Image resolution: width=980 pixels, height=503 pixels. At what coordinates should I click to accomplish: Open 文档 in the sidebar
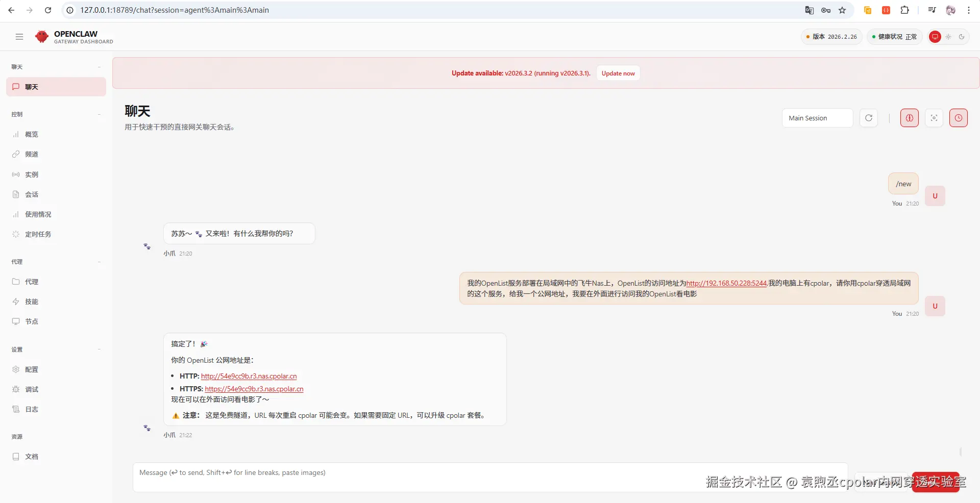click(56, 457)
